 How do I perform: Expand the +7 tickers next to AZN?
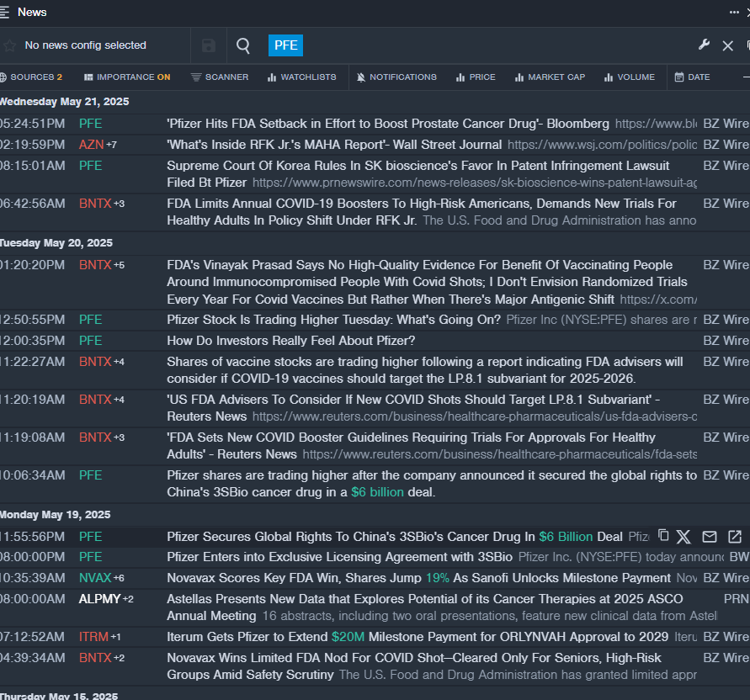(x=111, y=145)
